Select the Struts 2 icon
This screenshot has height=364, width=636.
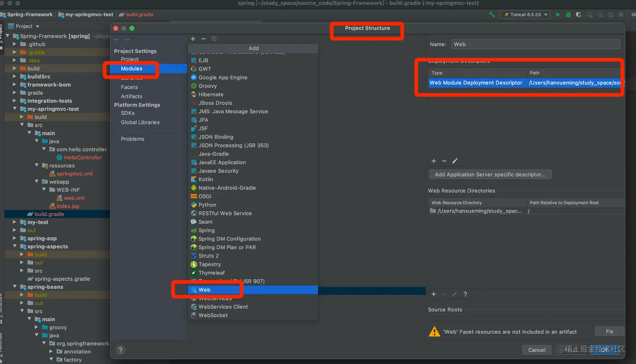194,256
